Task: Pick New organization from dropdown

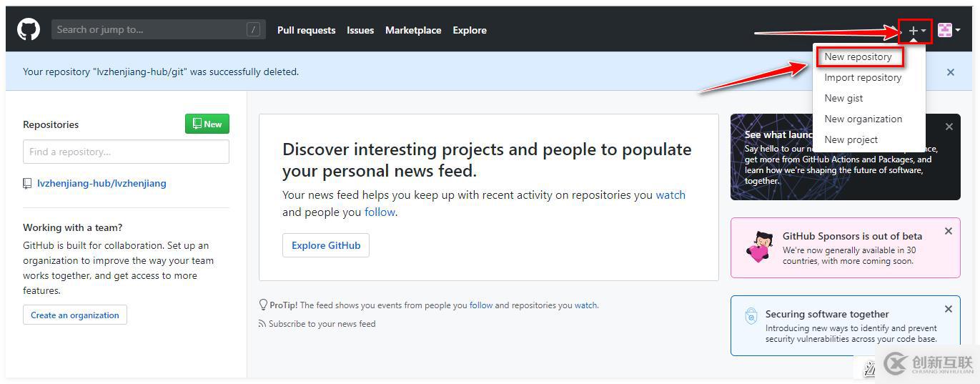Action: 863,119
